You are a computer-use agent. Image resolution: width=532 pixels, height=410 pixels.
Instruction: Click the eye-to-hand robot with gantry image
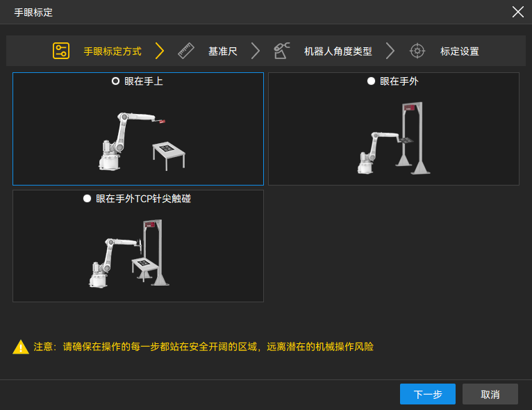pos(394,140)
